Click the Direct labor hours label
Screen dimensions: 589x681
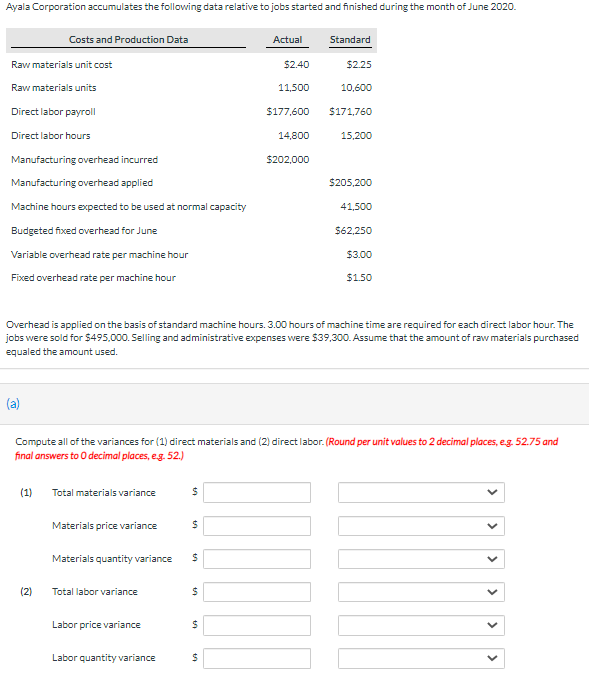(x=51, y=136)
